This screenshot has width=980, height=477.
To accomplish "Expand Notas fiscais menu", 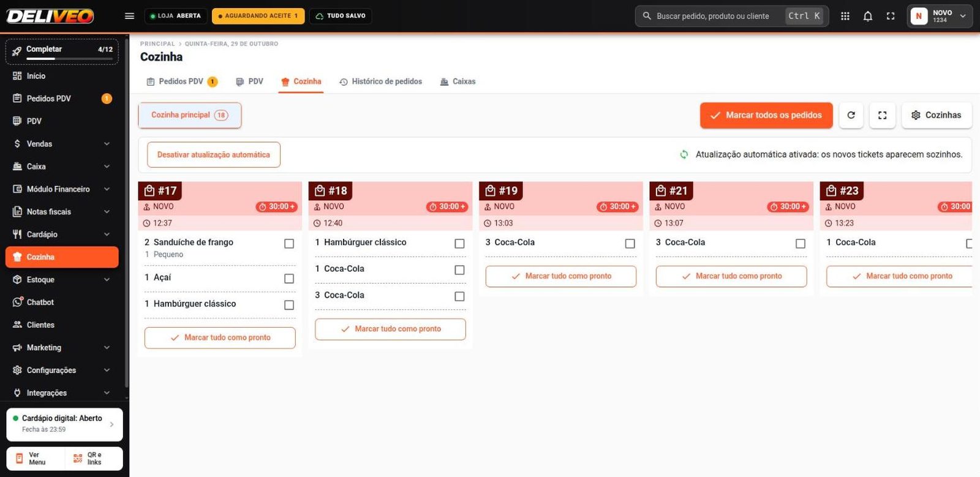I will coord(62,212).
